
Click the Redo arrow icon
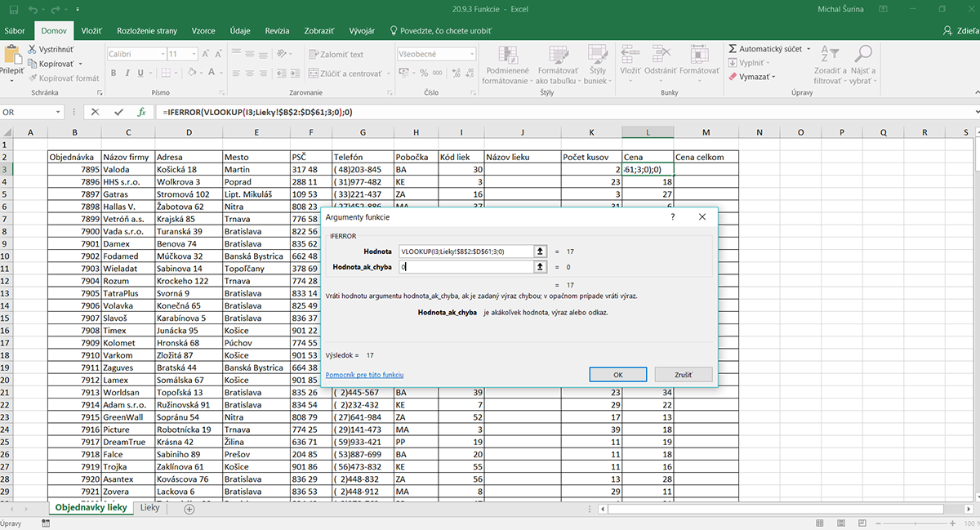click(x=54, y=9)
